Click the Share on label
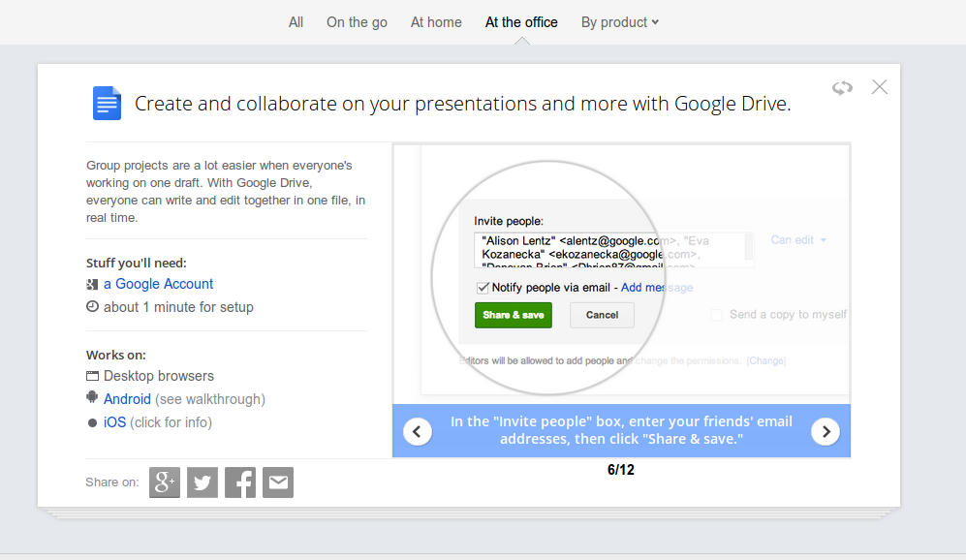The height and width of the screenshot is (560, 966). click(112, 482)
